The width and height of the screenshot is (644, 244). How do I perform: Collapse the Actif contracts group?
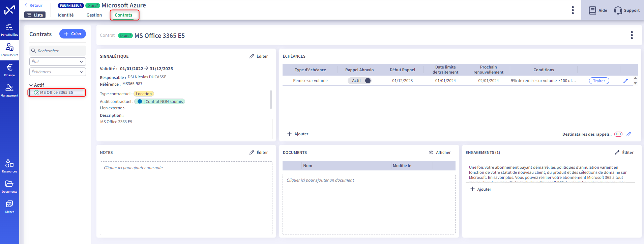(31, 85)
